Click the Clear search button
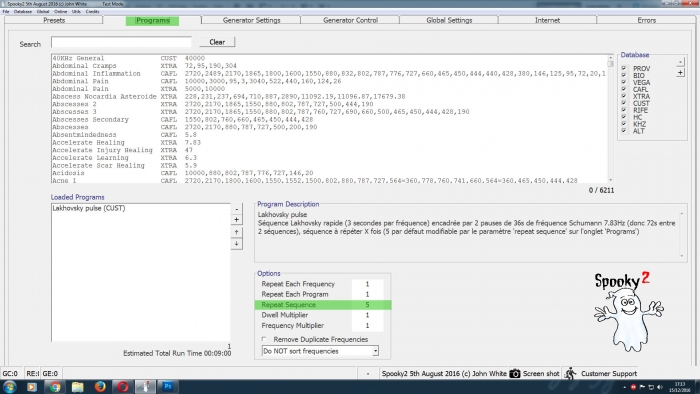The height and width of the screenshot is (394, 700). coord(217,42)
